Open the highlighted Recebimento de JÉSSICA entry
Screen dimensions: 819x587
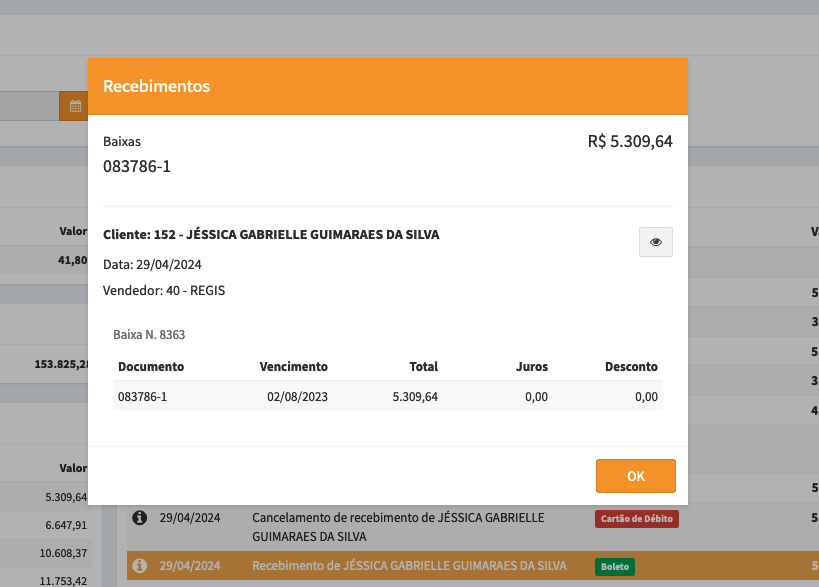click(x=396, y=566)
